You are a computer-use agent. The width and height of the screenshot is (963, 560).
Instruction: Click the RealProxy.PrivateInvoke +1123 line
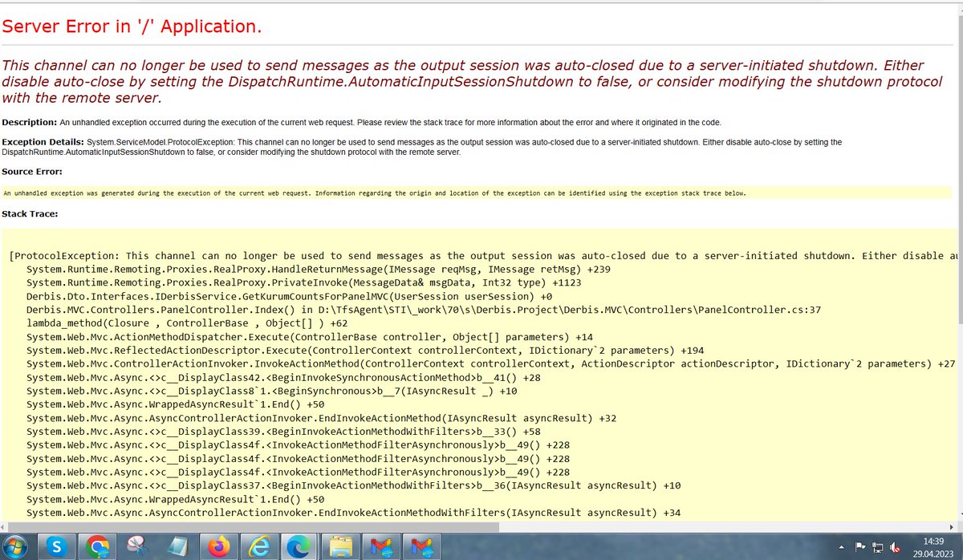tap(303, 283)
